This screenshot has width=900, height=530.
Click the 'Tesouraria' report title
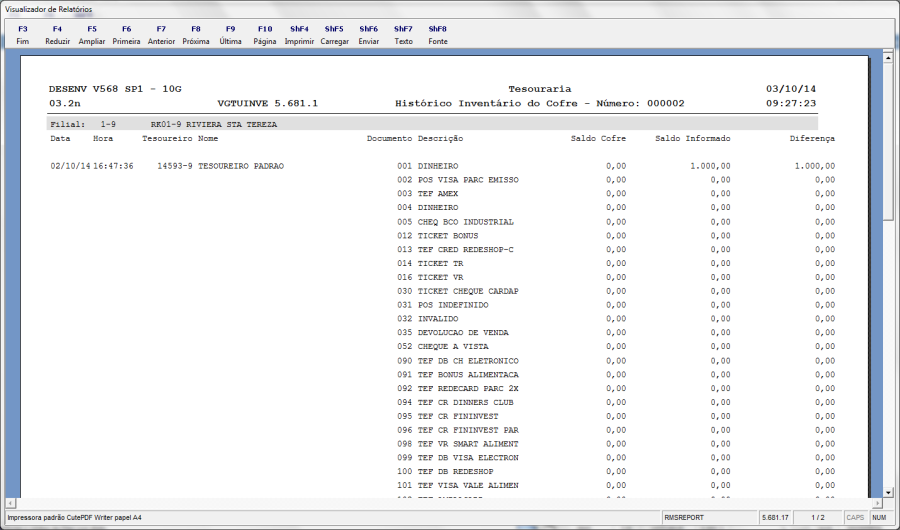pyautogui.click(x=540, y=89)
